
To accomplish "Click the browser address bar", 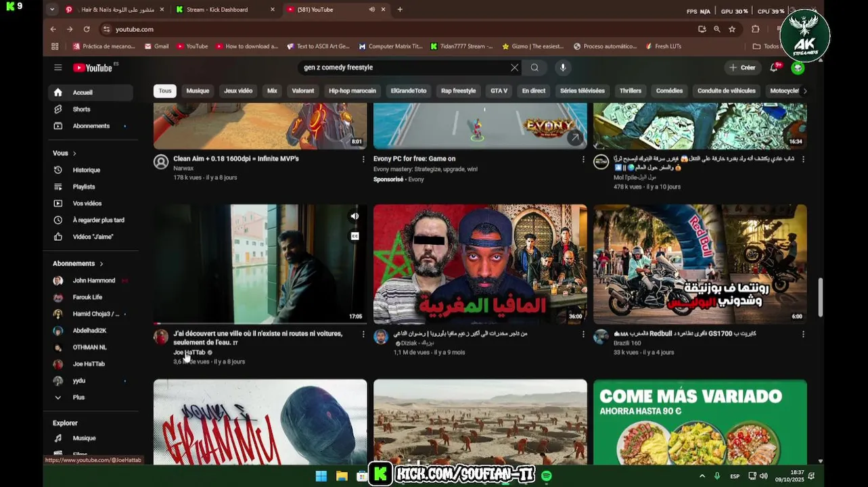I will [x=399, y=29].
